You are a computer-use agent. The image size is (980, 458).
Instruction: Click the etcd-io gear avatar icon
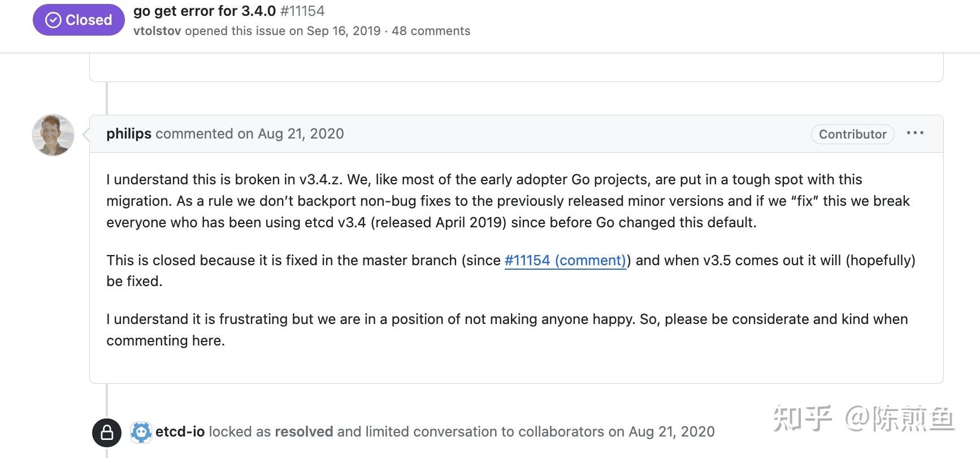pos(141,433)
